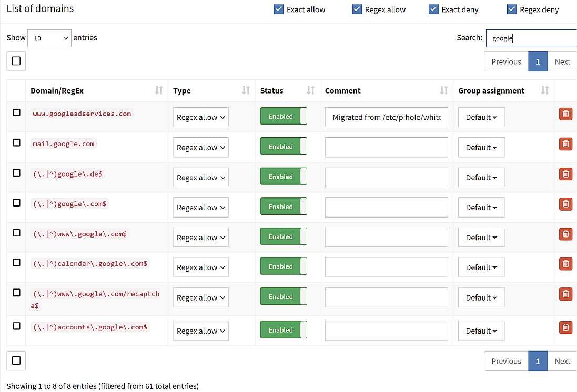Sort table by Status column
The width and height of the screenshot is (577, 392).
pyautogui.click(x=310, y=91)
